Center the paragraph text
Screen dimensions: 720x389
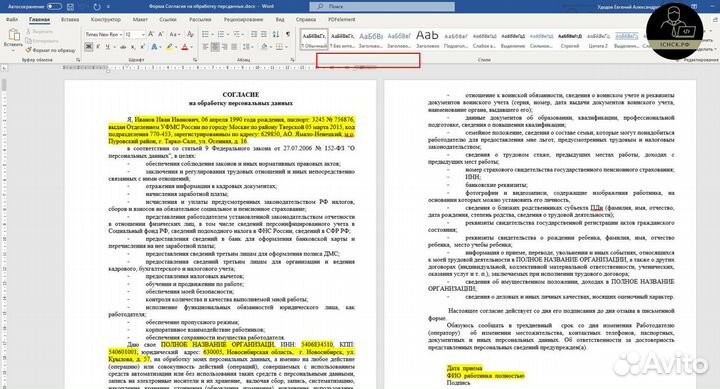(215, 47)
